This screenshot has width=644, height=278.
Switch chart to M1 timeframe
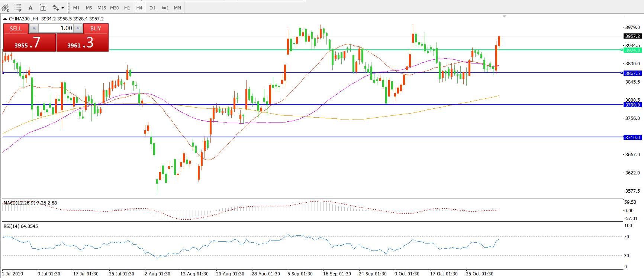[76, 7]
